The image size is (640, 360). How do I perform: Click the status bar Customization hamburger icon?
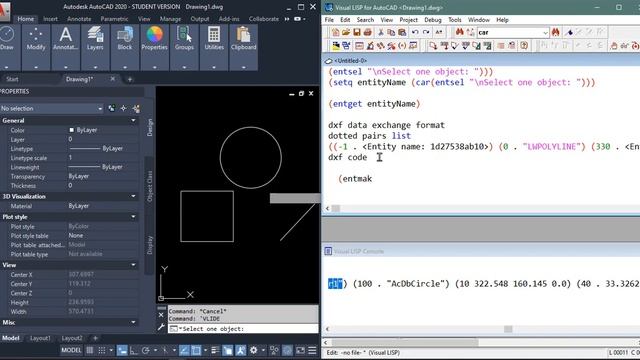(312, 350)
